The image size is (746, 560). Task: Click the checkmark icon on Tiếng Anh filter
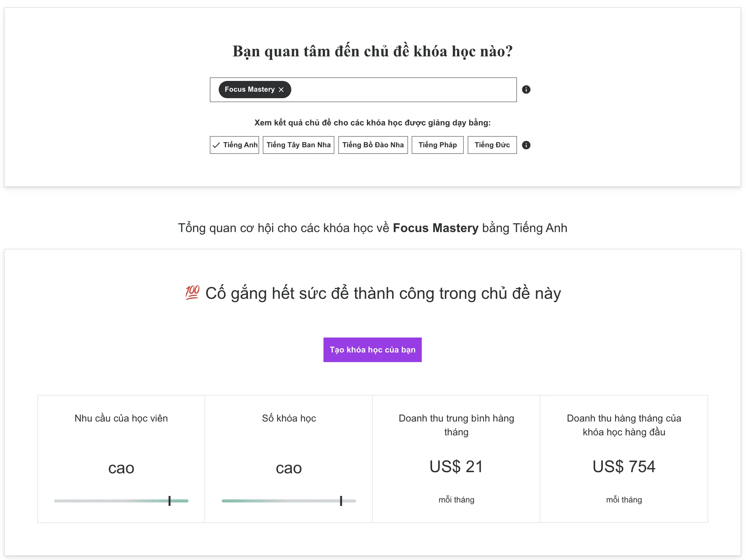pos(216,145)
